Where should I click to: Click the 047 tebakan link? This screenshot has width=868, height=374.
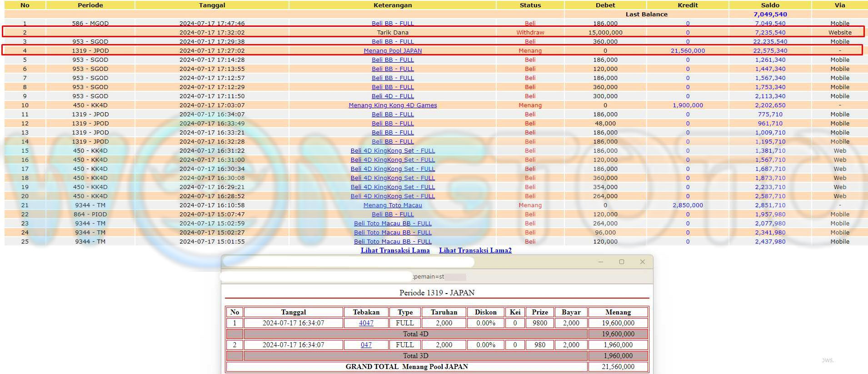coord(366,345)
